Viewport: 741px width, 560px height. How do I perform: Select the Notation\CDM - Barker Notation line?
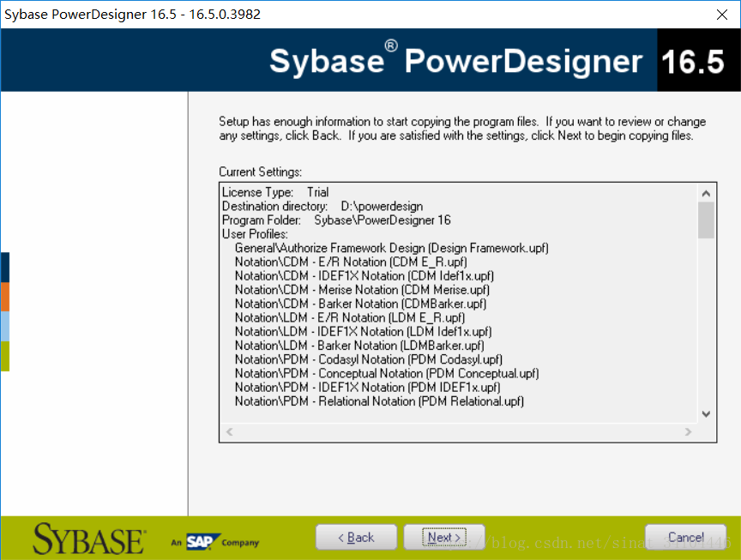[x=360, y=304]
